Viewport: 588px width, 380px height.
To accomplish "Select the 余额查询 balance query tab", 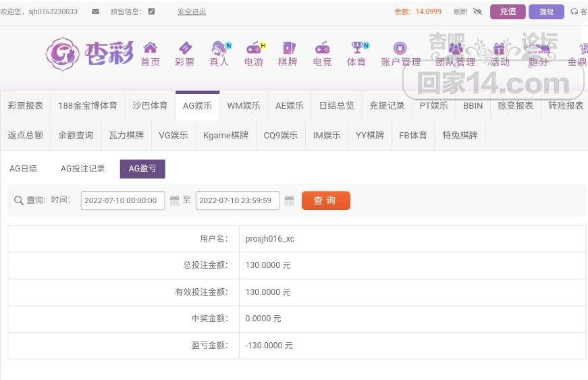I will tap(76, 135).
